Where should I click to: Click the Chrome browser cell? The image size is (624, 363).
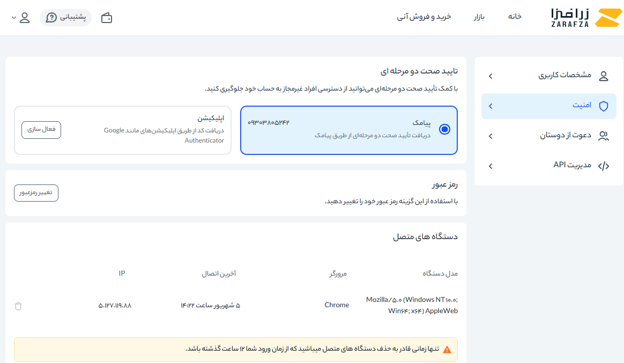337,305
